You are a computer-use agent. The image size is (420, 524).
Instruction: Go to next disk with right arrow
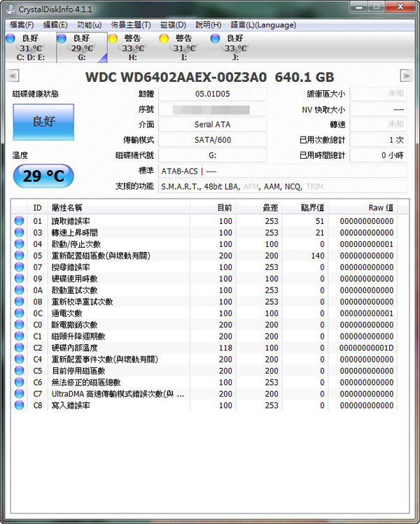coord(406,76)
